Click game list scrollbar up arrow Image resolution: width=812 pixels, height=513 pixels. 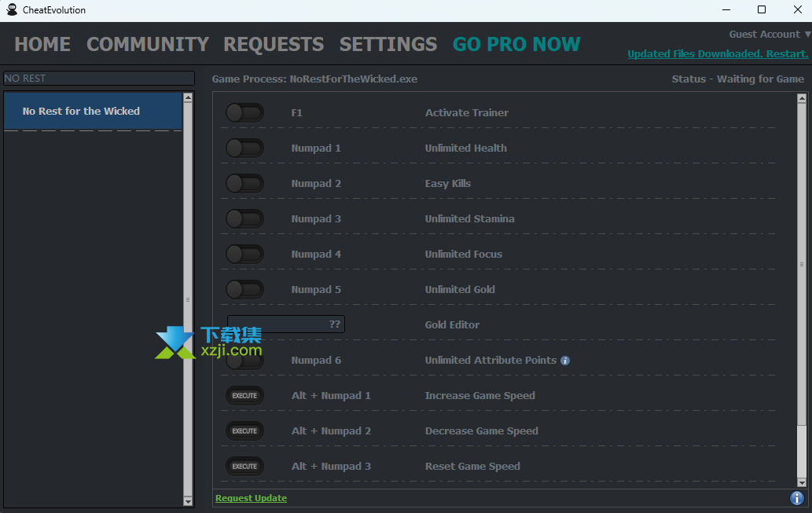[x=188, y=97]
